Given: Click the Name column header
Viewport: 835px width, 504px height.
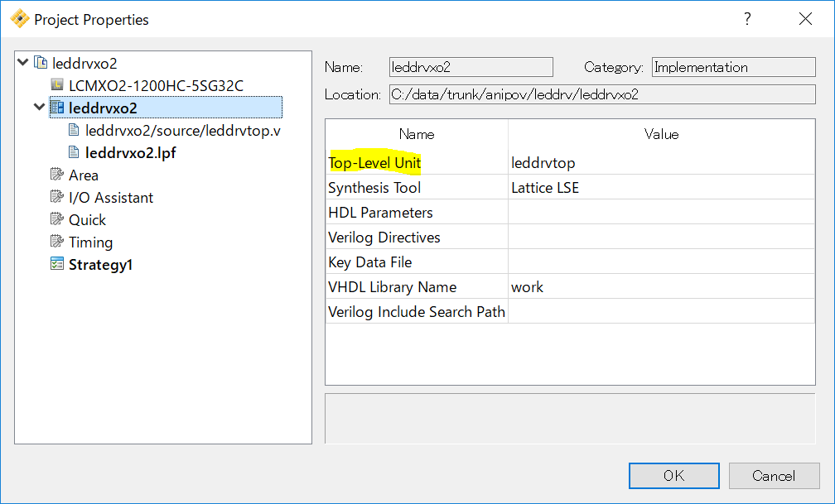Looking at the screenshot, I should coord(417,134).
